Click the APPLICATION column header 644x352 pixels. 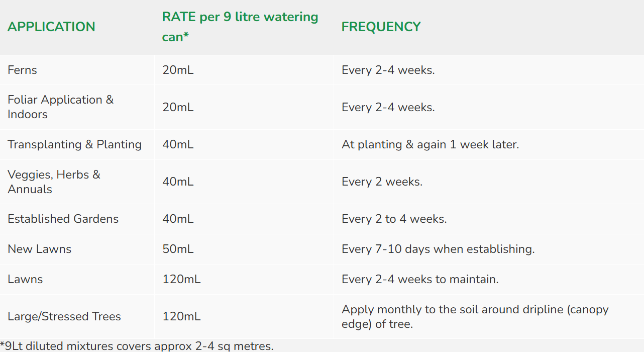click(51, 27)
